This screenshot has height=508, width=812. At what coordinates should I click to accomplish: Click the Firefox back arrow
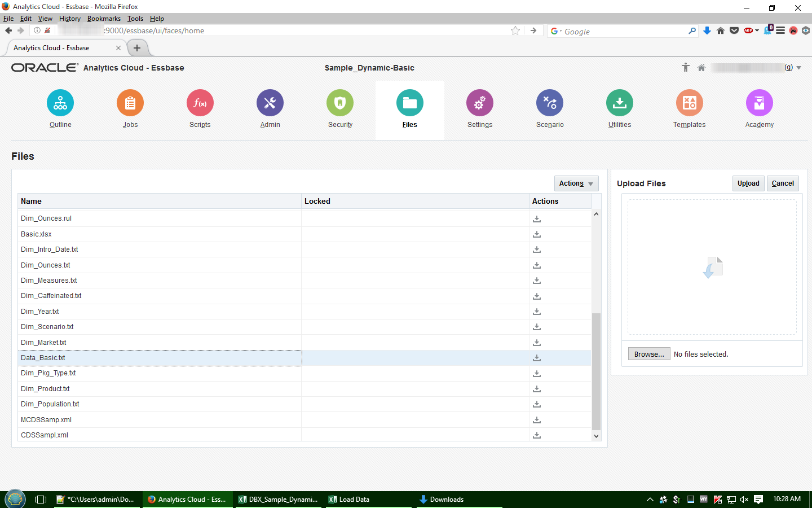click(8, 30)
